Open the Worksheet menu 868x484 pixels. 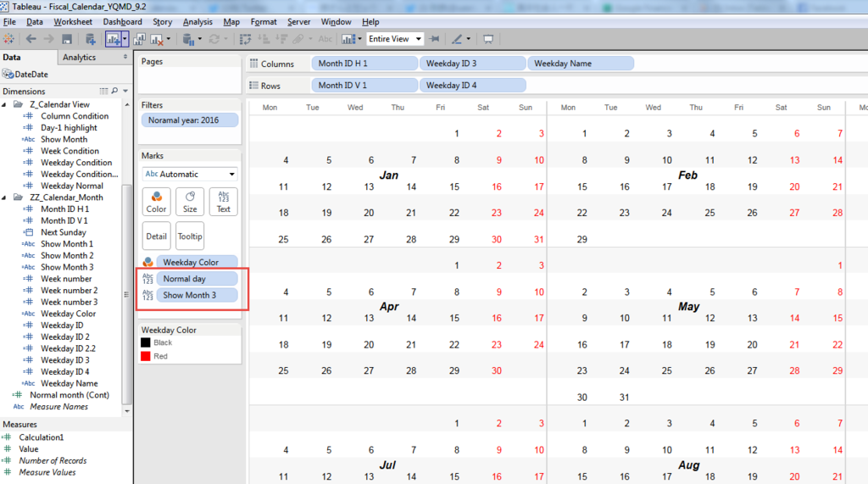tap(73, 21)
